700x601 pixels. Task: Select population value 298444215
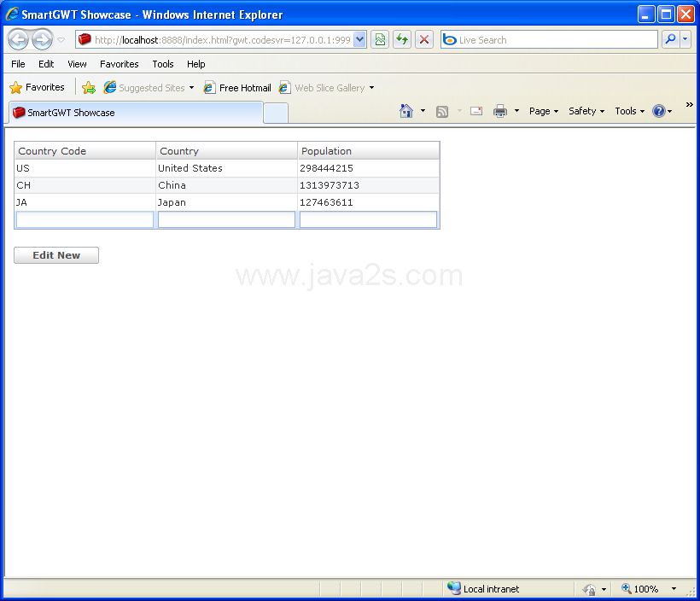click(368, 168)
